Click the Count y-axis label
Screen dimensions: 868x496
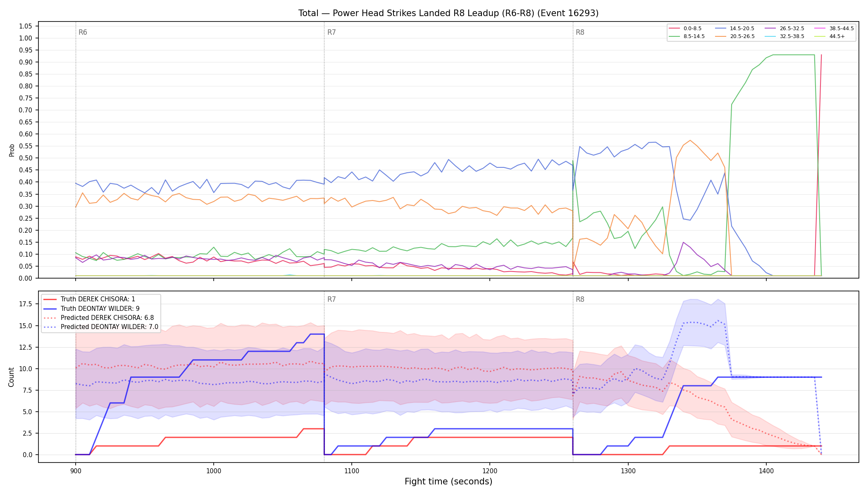11,377
